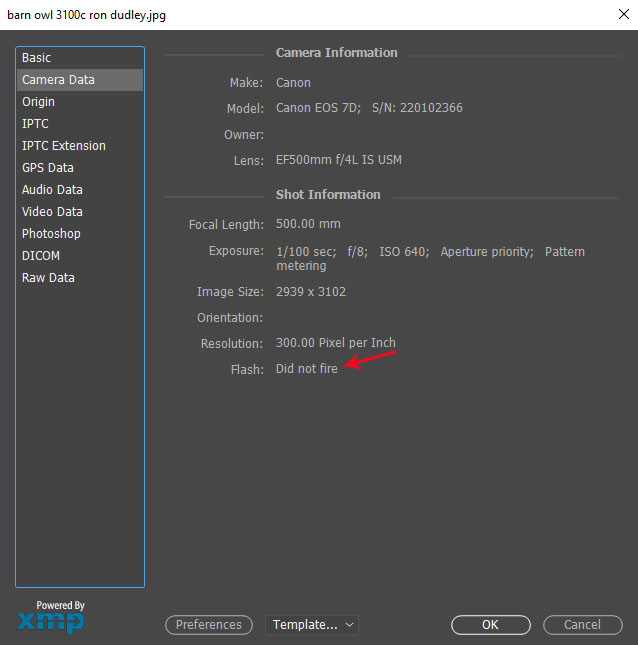638x645 pixels.
Task: Open the Origin metadata section
Action: click(x=39, y=102)
